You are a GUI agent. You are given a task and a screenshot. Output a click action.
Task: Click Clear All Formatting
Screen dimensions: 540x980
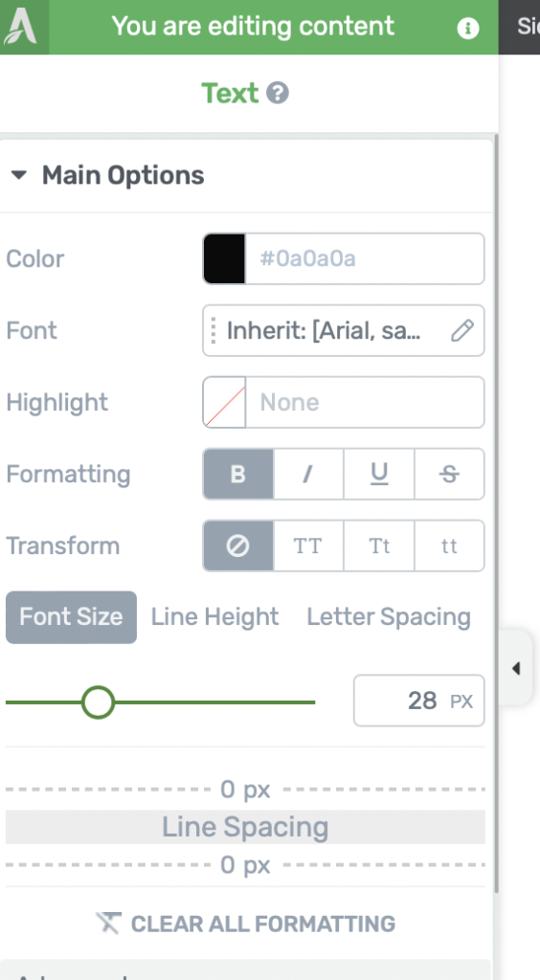[245, 924]
